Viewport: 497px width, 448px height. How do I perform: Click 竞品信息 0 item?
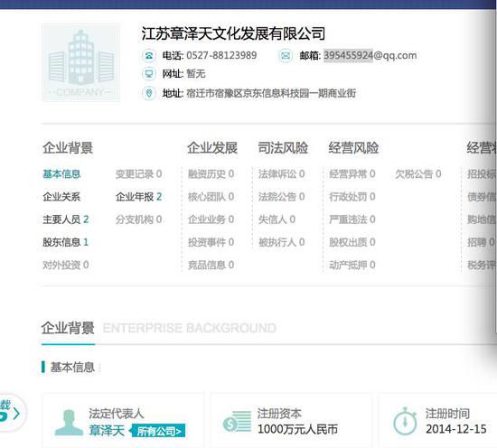pyautogui.click(x=211, y=265)
